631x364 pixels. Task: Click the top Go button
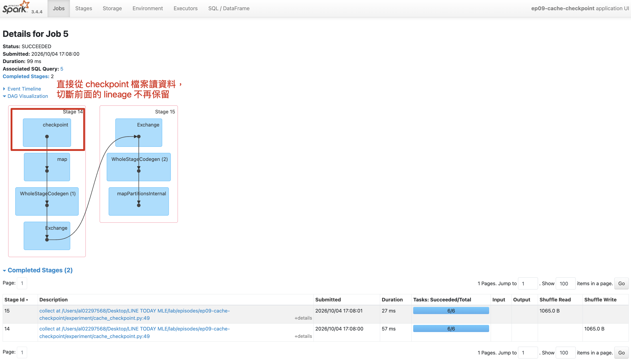[x=621, y=283]
